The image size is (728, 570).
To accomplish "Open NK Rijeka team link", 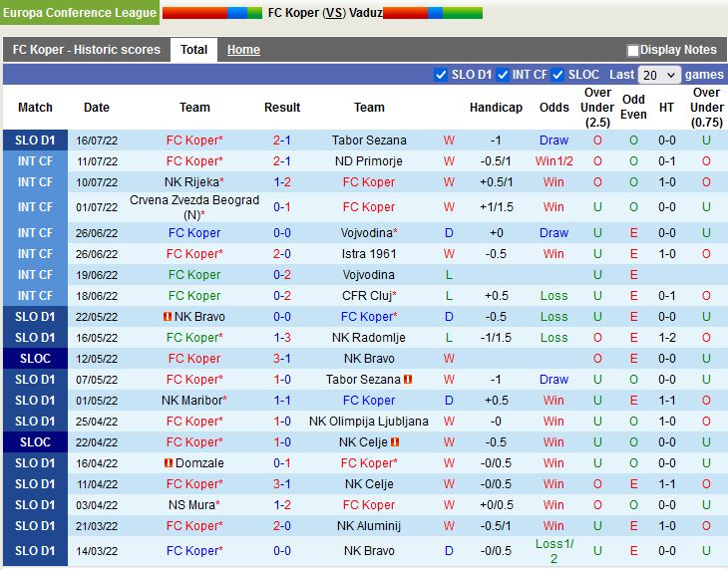I will [x=191, y=181].
